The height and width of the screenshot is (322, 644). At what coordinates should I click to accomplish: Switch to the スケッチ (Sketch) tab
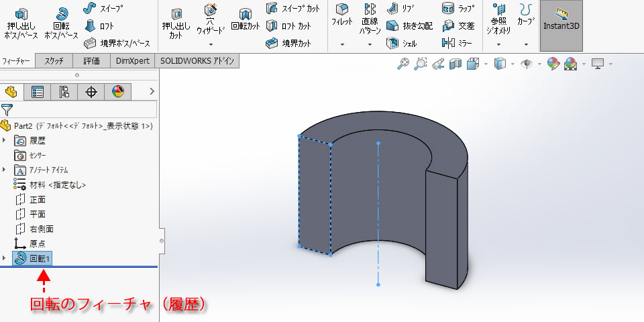click(54, 61)
